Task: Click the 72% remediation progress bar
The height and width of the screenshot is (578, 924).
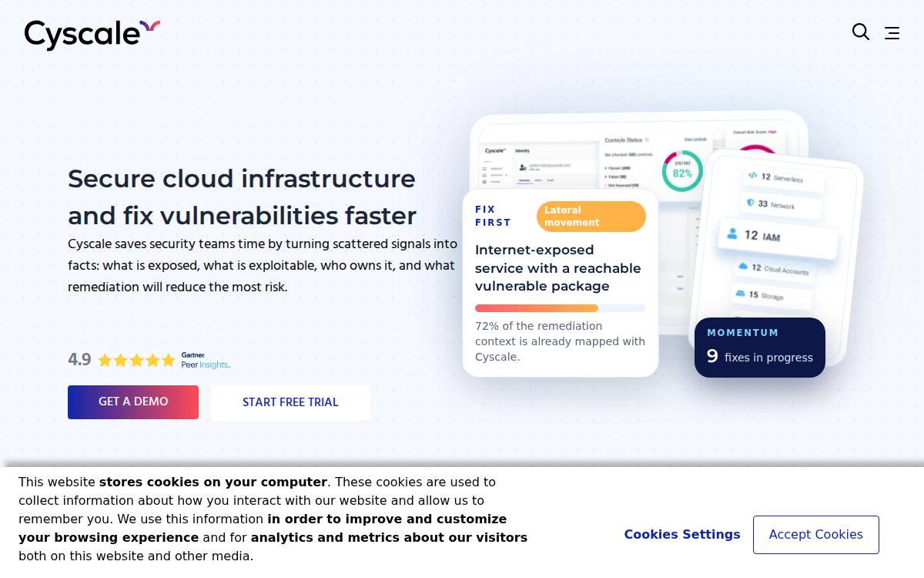Action: coord(561,308)
